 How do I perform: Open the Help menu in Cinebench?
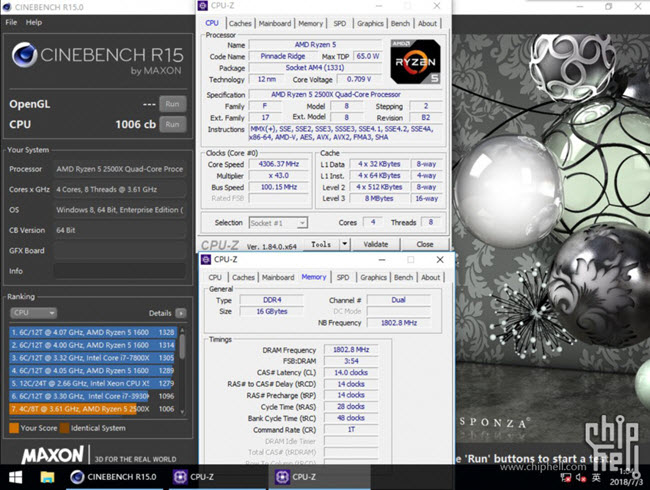pyautogui.click(x=34, y=22)
